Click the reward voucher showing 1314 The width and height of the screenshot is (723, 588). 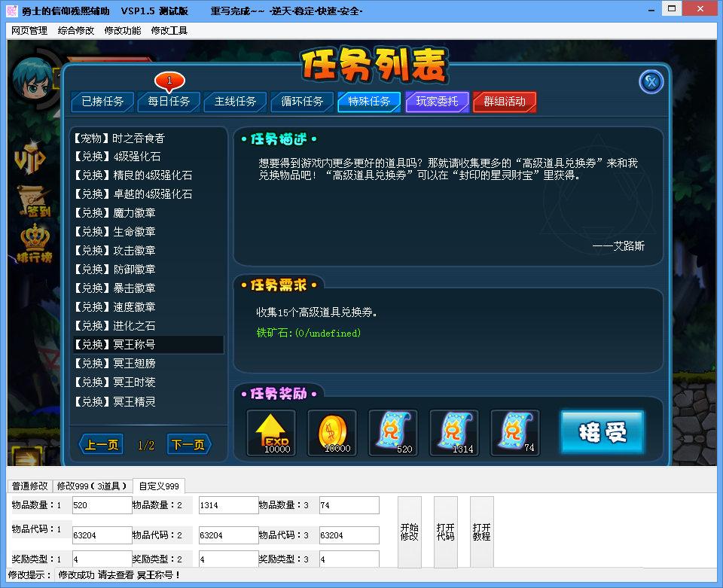coord(454,433)
